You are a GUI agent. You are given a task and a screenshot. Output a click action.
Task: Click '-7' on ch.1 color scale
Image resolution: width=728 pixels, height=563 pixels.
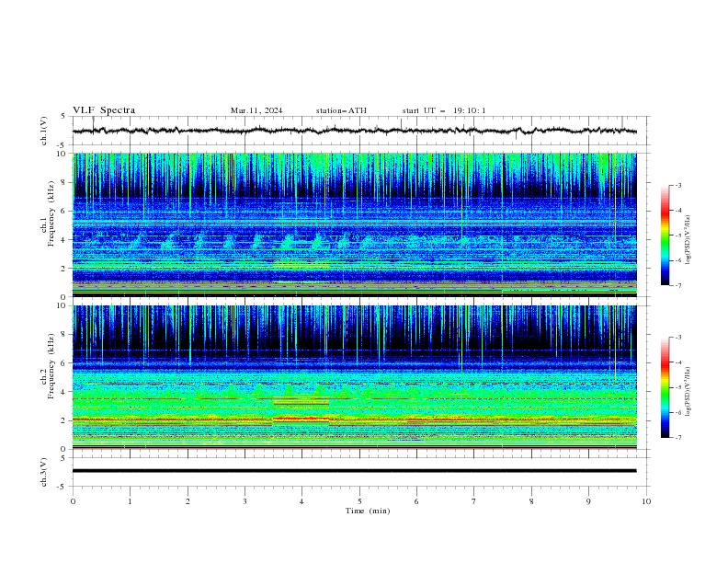coord(677,285)
